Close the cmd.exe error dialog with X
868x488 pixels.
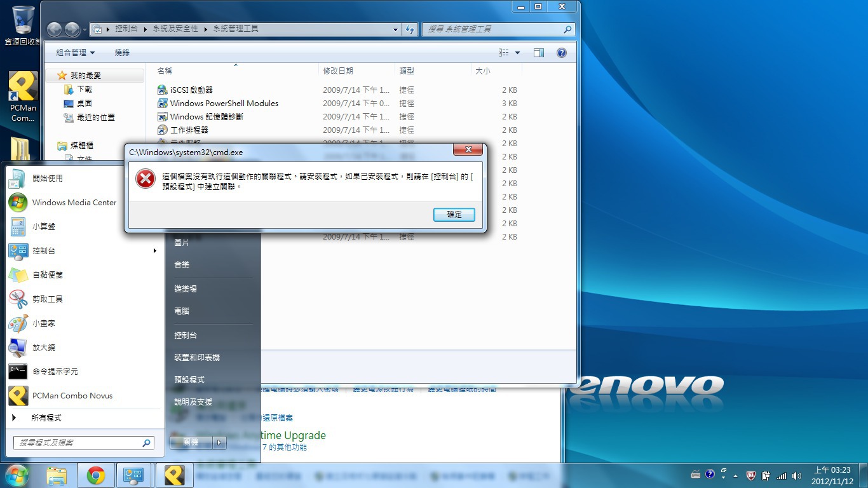469,150
